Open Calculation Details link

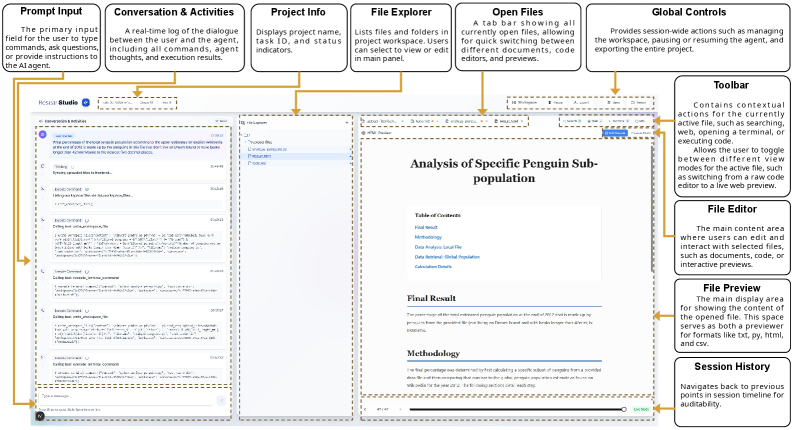pos(433,267)
